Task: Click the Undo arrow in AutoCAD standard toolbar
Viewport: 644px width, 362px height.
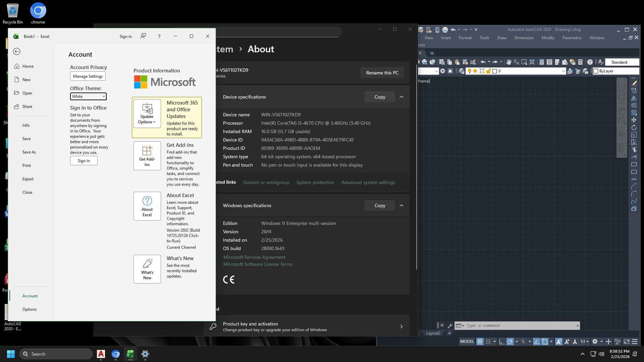Action: click(483, 62)
